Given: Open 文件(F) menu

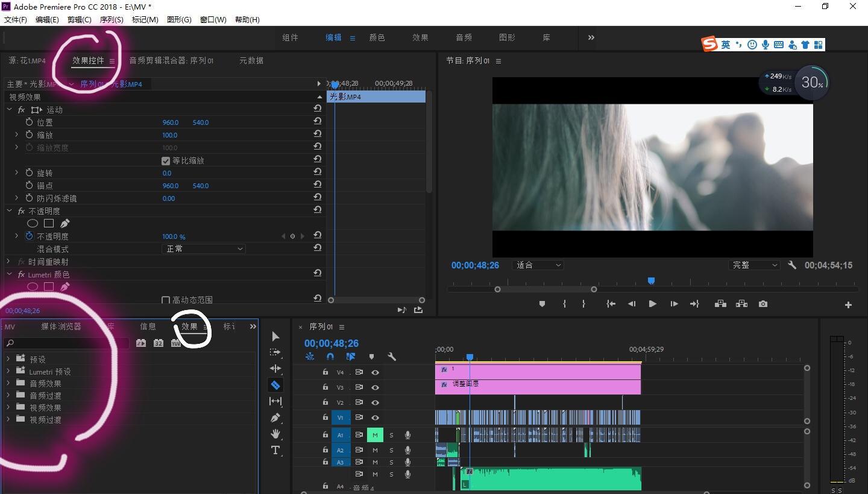Looking at the screenshot, I should click(16, 19).
